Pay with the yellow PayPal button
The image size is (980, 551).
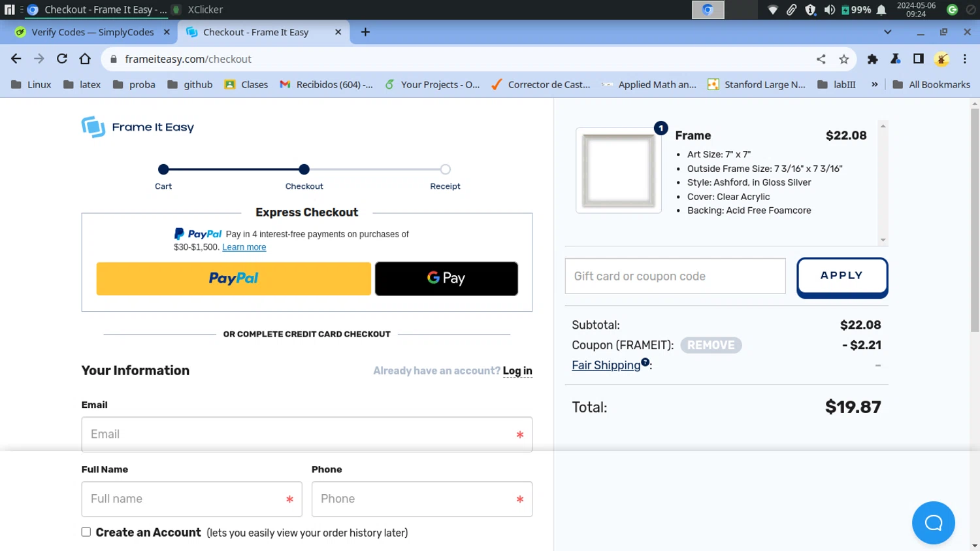pyautogui.click(x=234, y=278)
